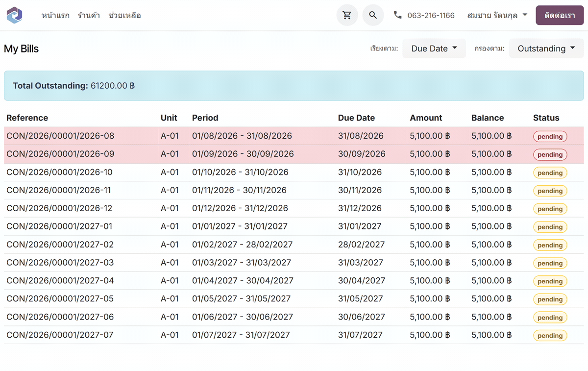Open the ร้านค้า menu item
The height and width of the screenshot is (371, 588).
[89, 16]
